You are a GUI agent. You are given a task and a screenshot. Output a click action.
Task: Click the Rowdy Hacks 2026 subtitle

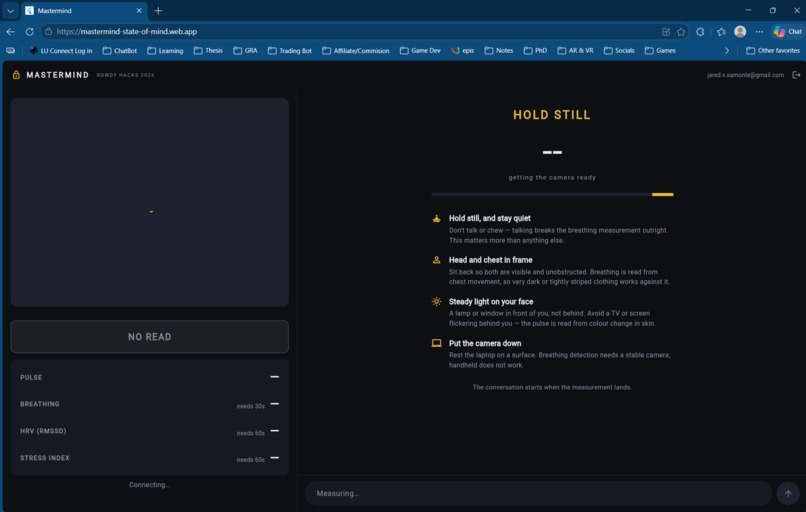(125, 75)
